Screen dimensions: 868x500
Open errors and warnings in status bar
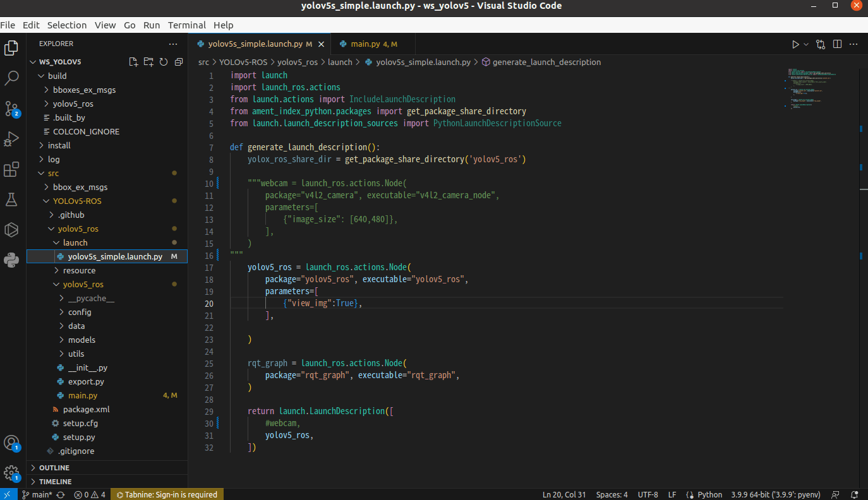[90, 494]
